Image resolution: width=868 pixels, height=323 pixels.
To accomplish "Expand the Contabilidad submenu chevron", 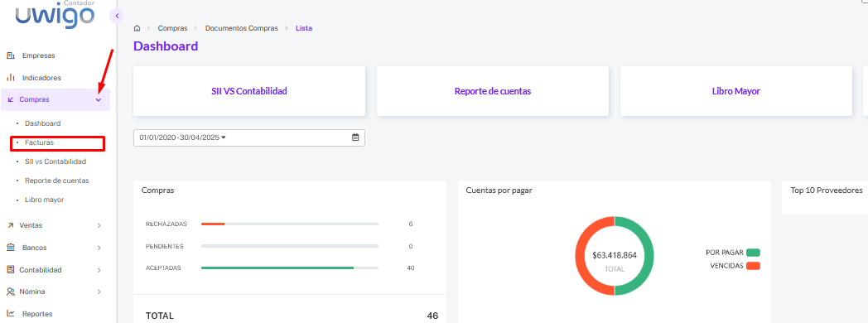I will tap(99, 271).
